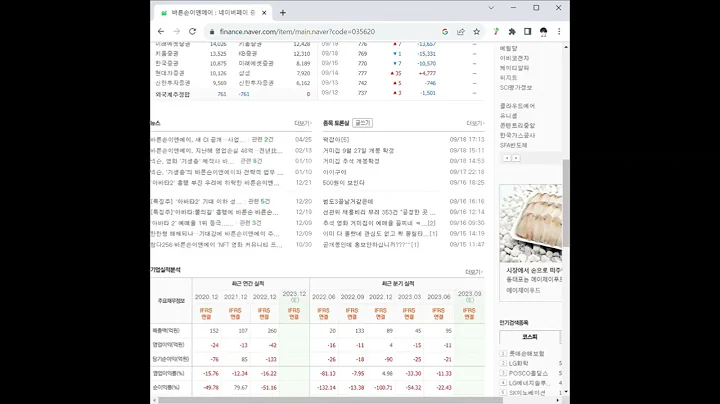Open the Chrome three-dot menu
The width and height of the screenshot is (720, 404).
point(559,31)
